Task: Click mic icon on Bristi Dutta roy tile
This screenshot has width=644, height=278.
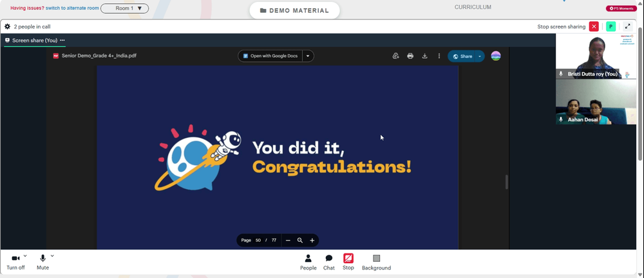Action: (x=561, y=74)
